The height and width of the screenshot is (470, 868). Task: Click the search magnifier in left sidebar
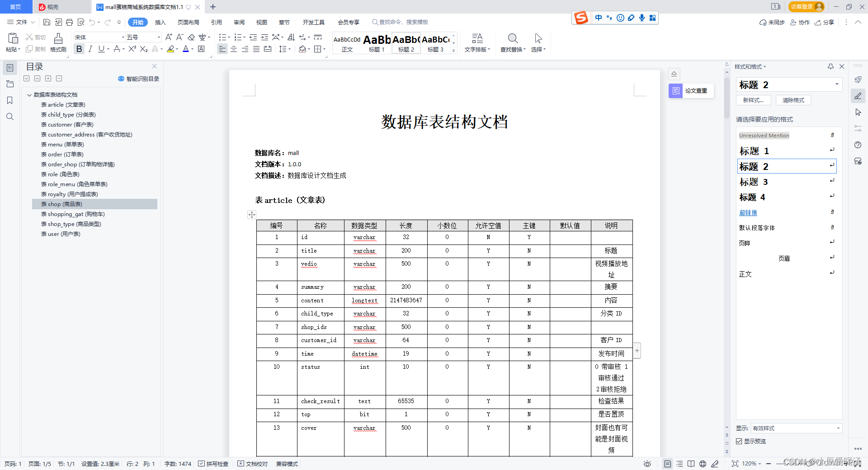click(10, 117)
